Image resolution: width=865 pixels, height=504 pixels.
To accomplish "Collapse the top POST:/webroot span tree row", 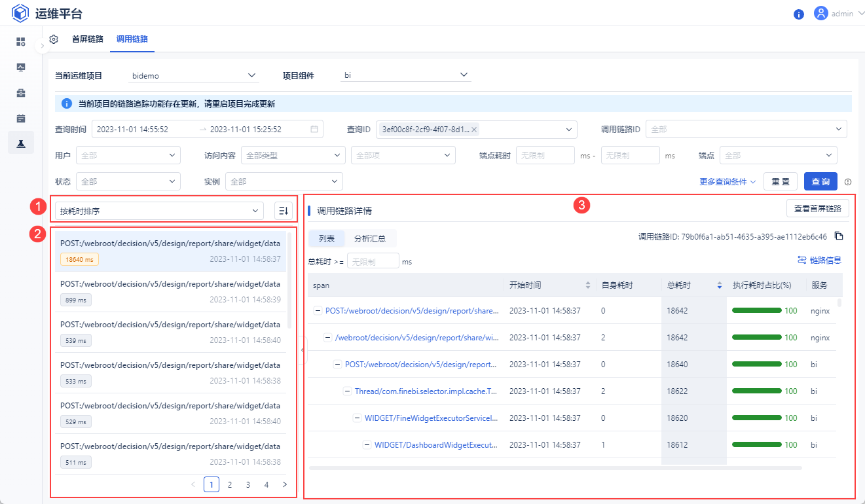I will (x=318, y=311).
